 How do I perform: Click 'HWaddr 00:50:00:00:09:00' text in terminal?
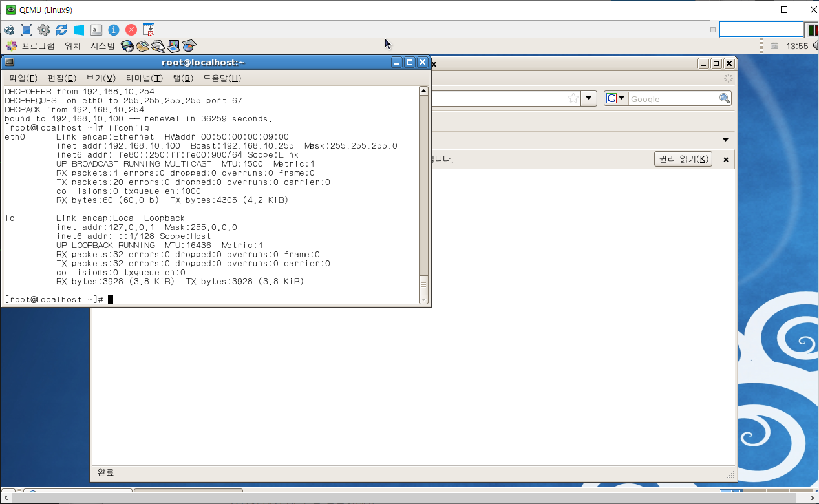click(x=227, y=137)
